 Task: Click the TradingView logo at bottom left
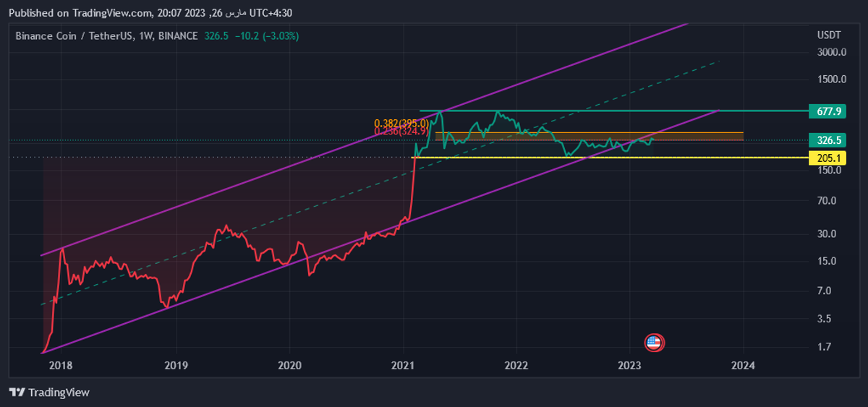[49, 392]
